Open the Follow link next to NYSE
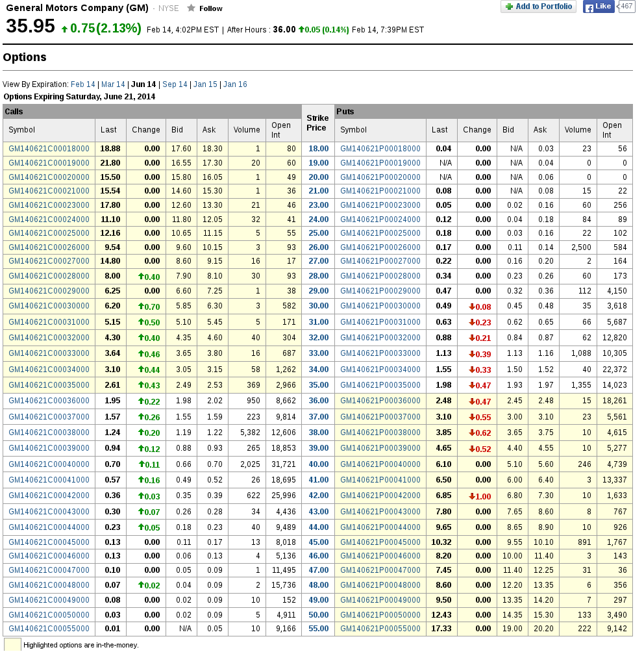Screen dimensions: 644x654 pos(210,8)
